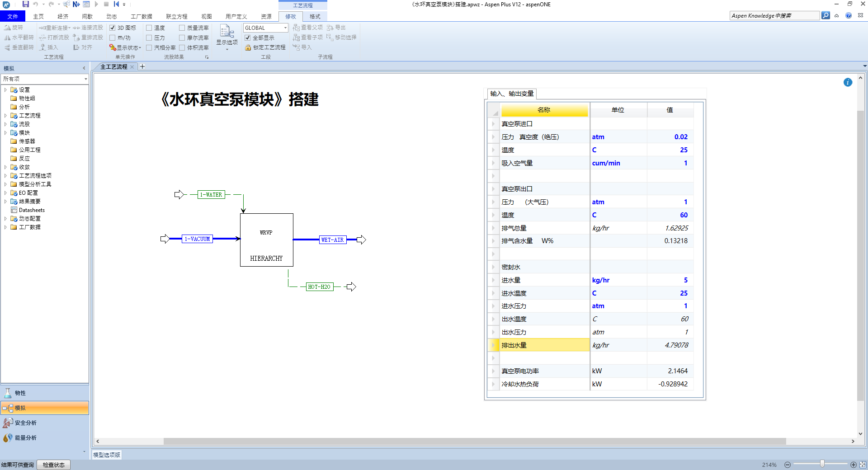Enable the 摩尔流率 checkbox

point(182,38)
